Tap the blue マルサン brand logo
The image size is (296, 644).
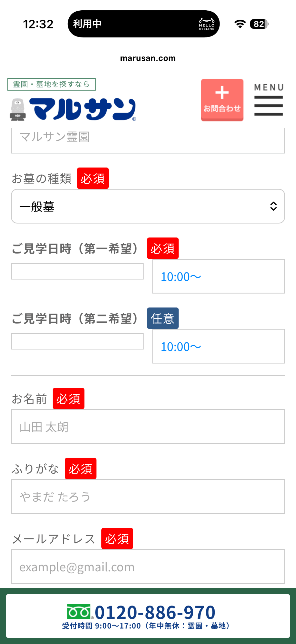(82, 109)
